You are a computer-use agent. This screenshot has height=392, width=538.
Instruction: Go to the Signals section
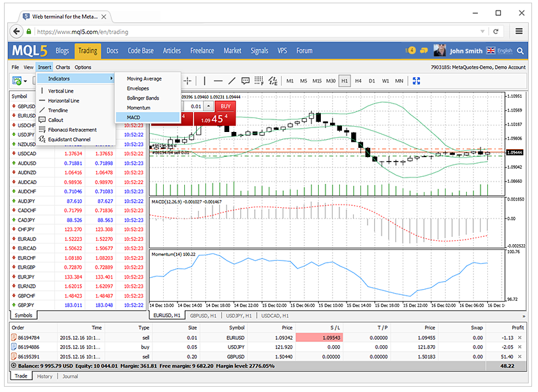pos(259,51)
